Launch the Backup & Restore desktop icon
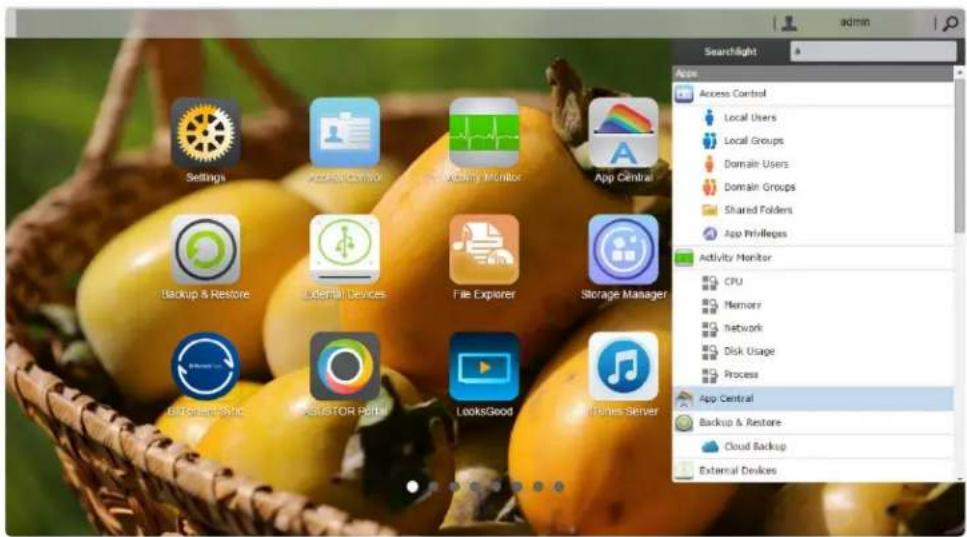Image resolution: width=967 pixels, height=537 pixels. point(205,250)
